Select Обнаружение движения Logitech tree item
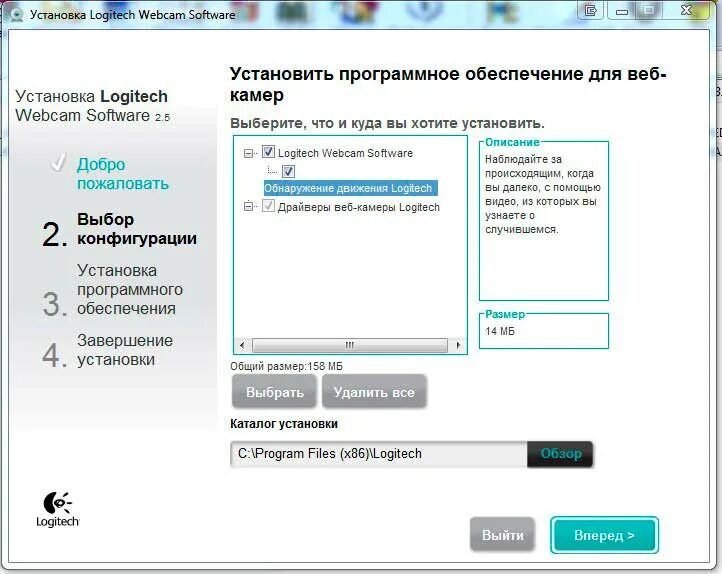 click(350, 188)
